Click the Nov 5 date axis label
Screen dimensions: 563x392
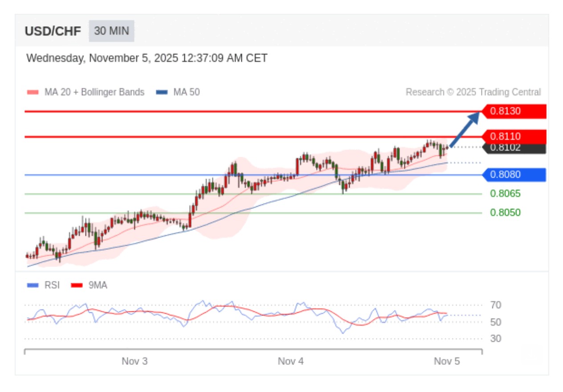coord(447,361)
